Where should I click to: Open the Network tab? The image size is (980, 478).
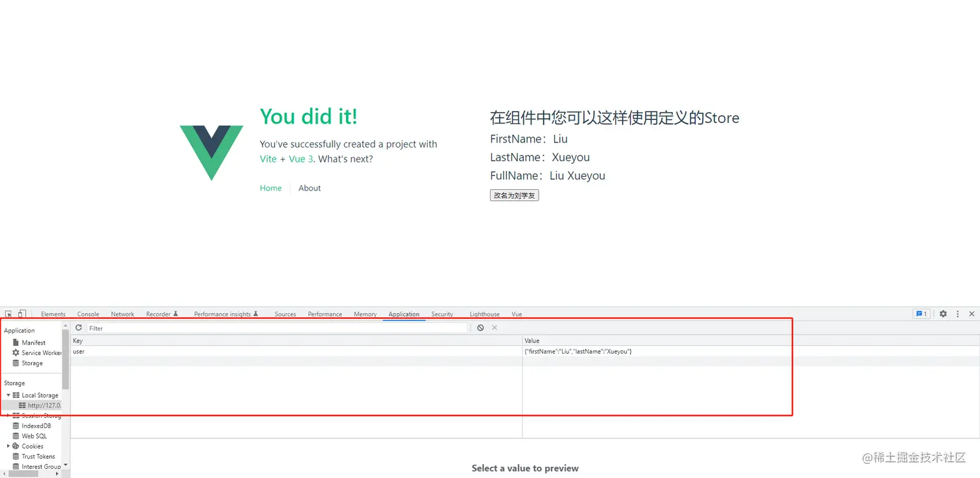pyautogui.click(x=122, y=314)
